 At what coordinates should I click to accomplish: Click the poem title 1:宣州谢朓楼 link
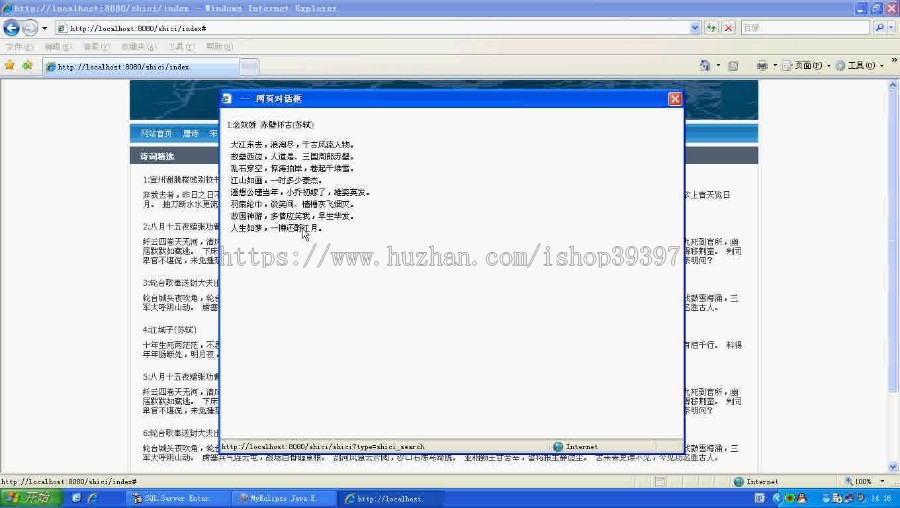tap(181, 180)
